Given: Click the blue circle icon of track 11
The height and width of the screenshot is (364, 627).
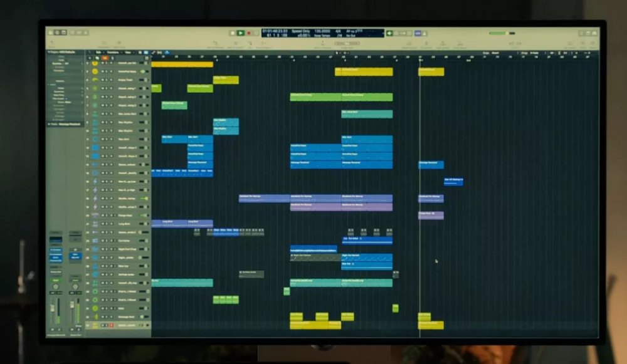Looking at the screenshot, I should [95, 139].
